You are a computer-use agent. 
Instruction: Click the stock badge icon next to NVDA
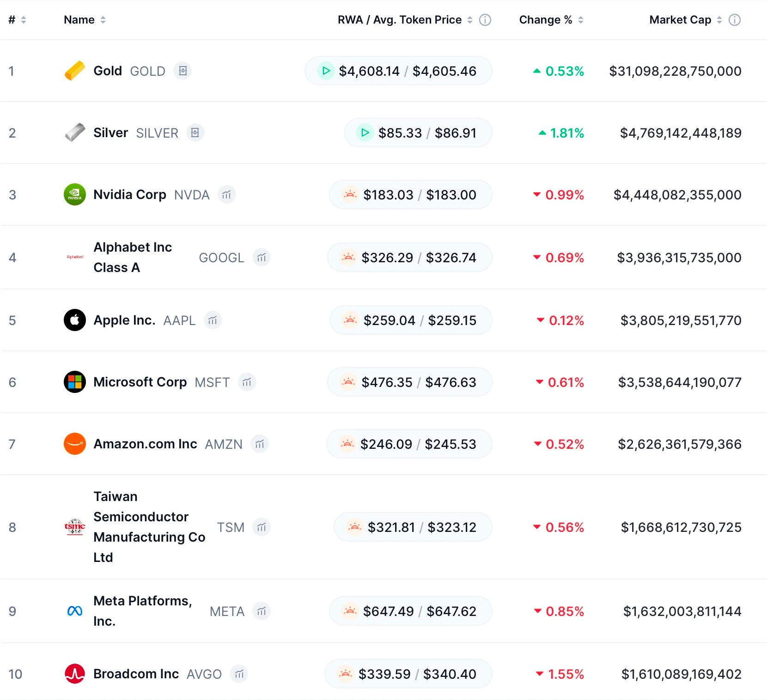pos(226,195)
